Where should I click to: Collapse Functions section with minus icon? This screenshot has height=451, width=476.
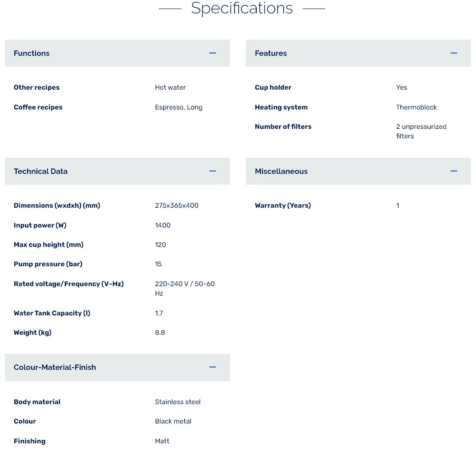[213, 53]
